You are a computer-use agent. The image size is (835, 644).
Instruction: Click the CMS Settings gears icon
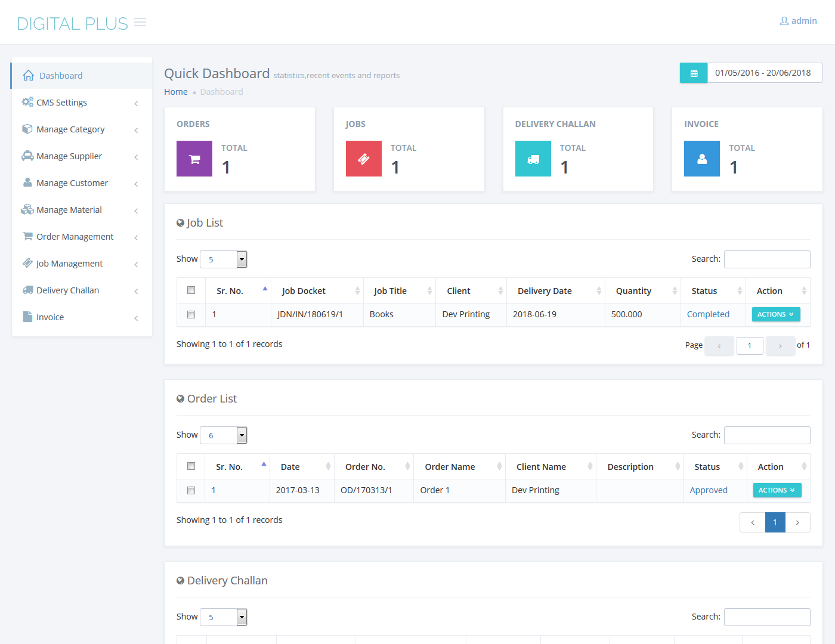tap(27, 102)
